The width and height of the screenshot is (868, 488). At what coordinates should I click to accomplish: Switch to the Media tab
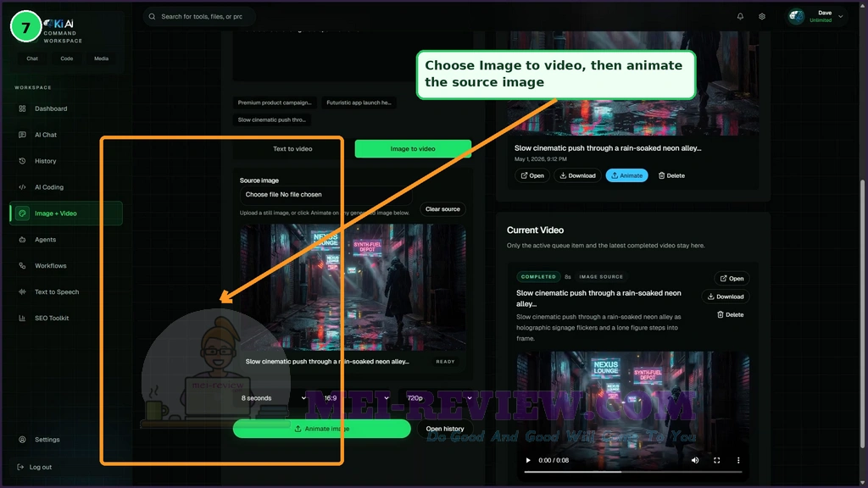pyautogui.click(x=102, y=58)
